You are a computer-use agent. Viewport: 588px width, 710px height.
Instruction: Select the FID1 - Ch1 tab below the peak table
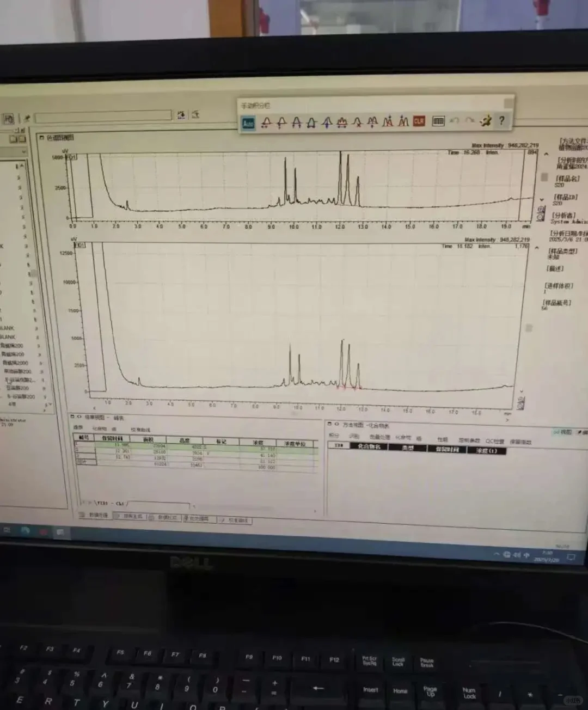tap(111, 503)
